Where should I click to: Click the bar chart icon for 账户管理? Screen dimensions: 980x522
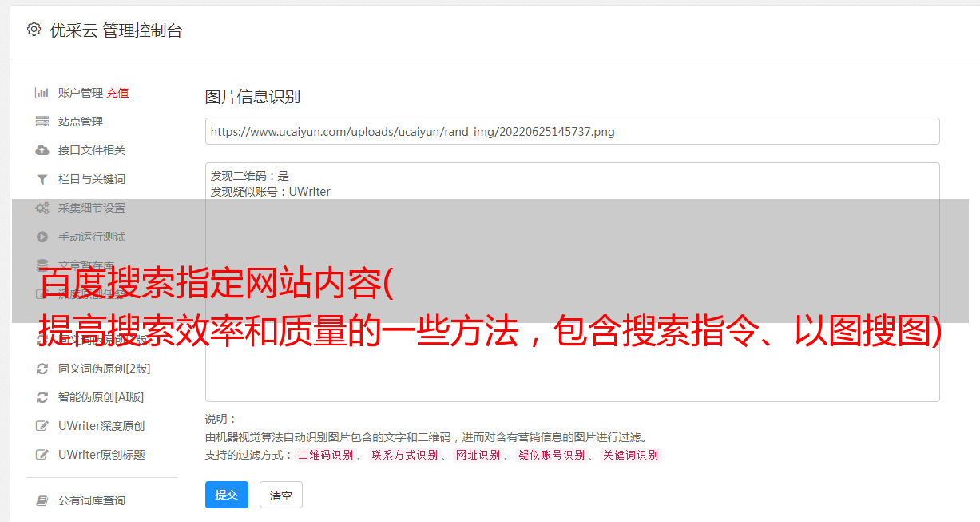(x=42, y=93)
